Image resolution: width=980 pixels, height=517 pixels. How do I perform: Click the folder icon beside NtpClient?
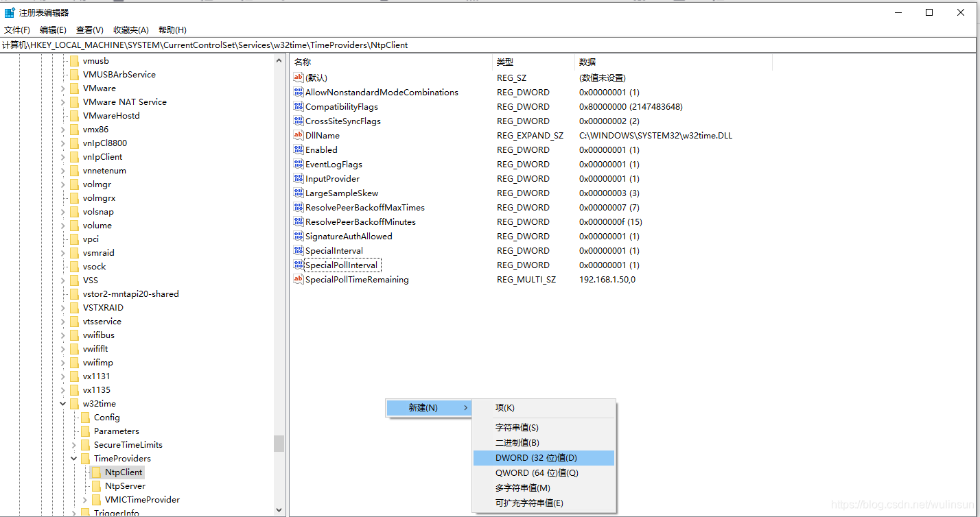(x=97, y=472)
